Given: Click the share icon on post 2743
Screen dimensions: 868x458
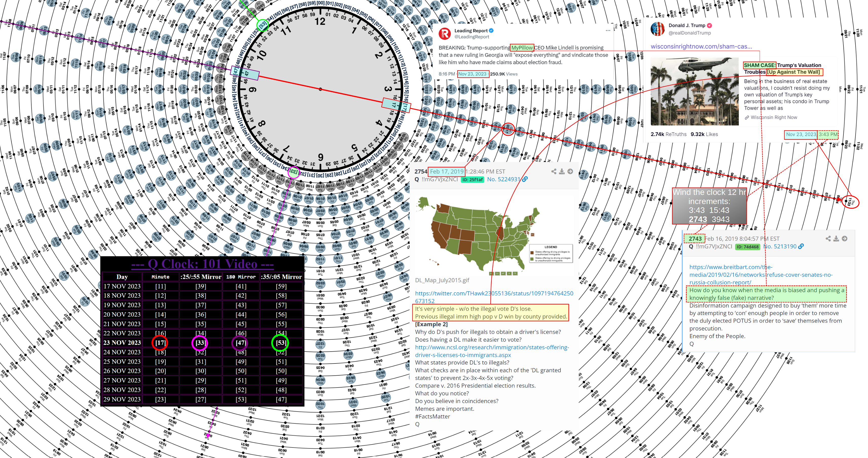Looking at the screenshot, I should coord(828,239).
